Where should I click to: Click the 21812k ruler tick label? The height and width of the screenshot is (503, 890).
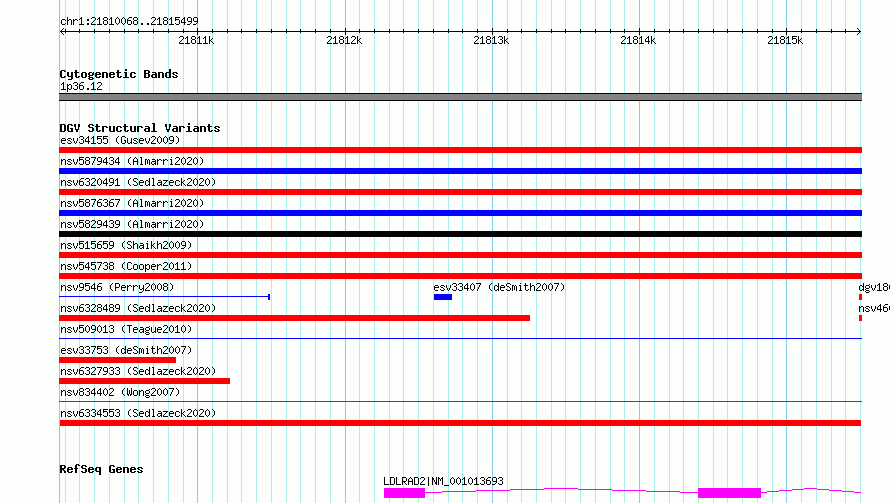click(x=344, y=40)
